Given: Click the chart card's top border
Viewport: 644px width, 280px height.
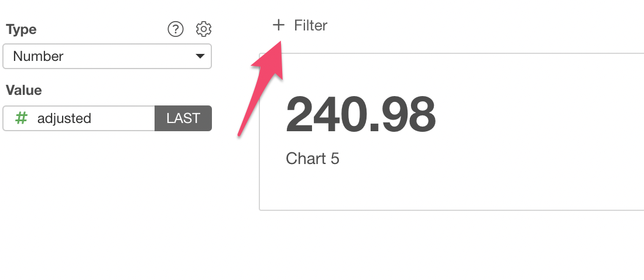Looking at the screenshot, I should [x=452, y=53].
